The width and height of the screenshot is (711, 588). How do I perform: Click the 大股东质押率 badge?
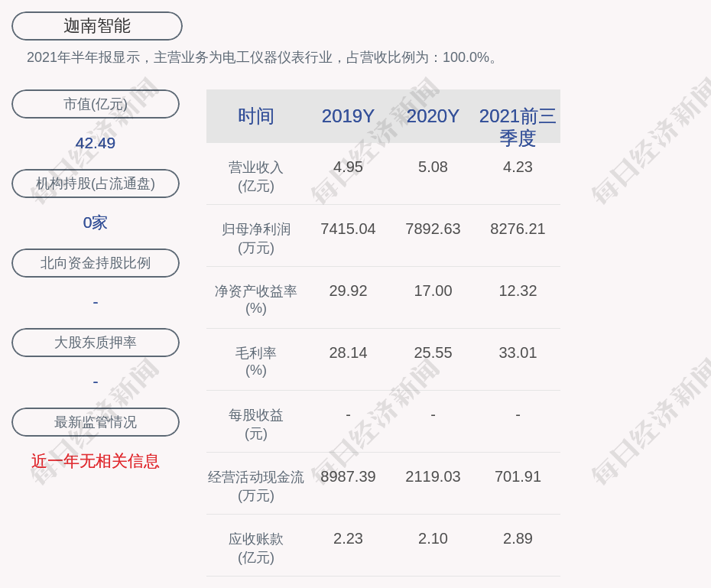click(95, 343)
